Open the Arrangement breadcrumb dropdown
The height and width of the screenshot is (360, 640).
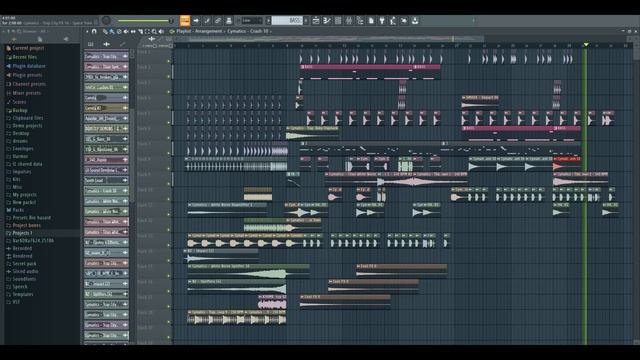209,31
